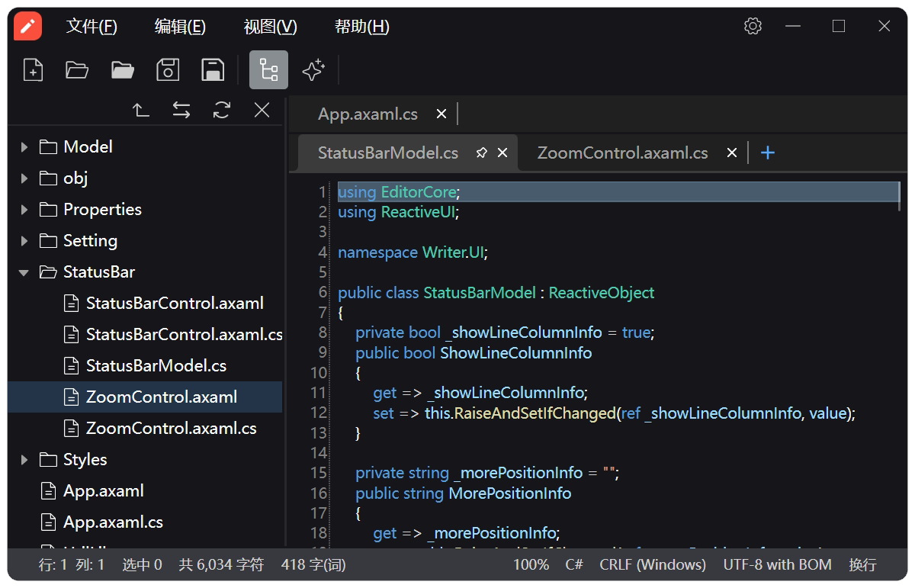Toggle the file tree panel button

[x=268, y=70]
